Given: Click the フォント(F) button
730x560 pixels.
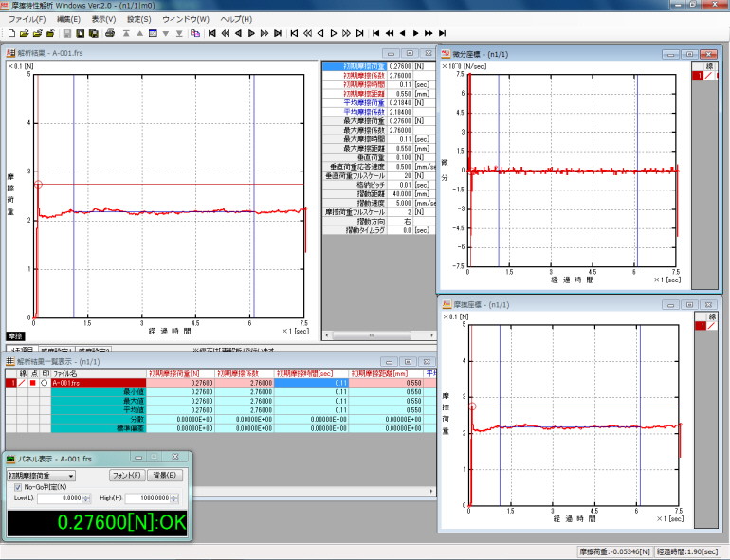Looking at the screenshot, I should [x=126, y=475].
